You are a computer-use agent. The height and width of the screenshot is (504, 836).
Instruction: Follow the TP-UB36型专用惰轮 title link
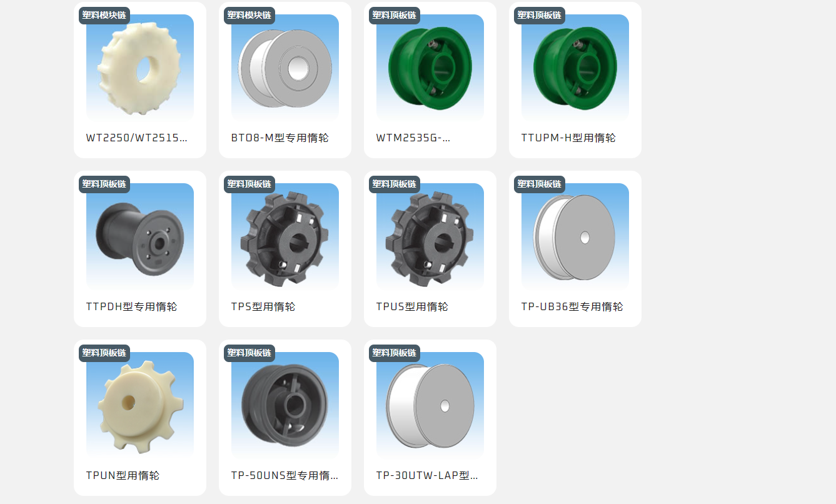[572, 306]
